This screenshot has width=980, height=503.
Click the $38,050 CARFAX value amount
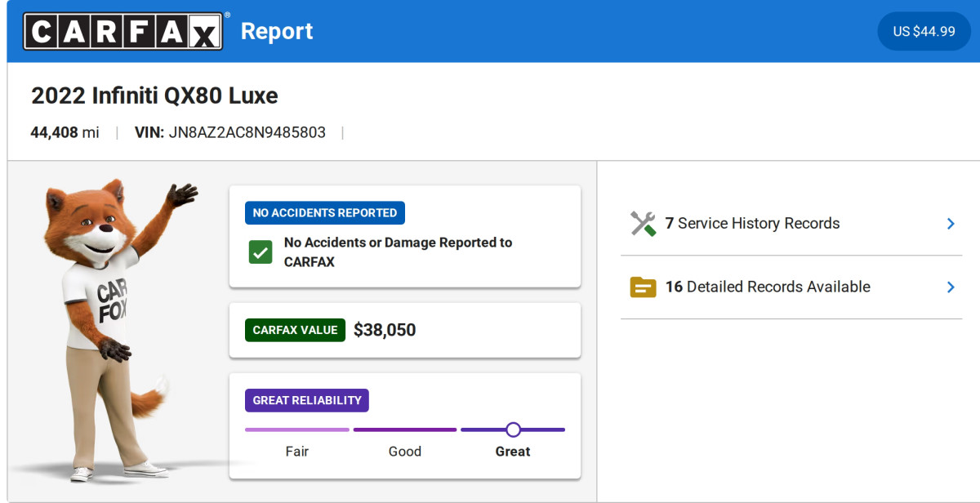pos(385,331)
